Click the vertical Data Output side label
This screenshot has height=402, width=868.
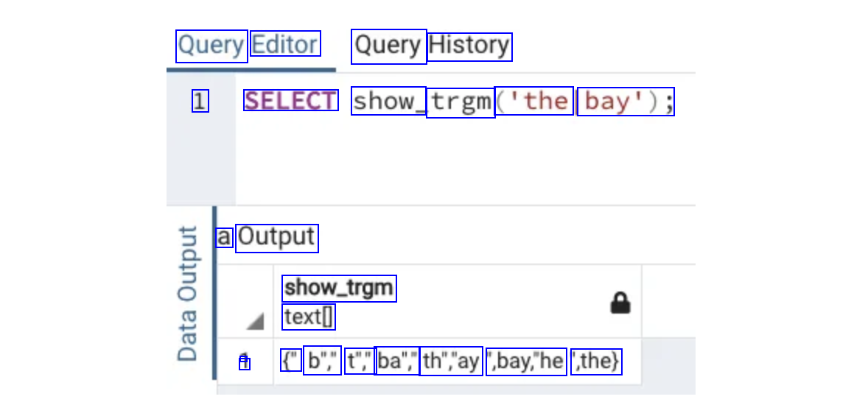click(189, 293)
